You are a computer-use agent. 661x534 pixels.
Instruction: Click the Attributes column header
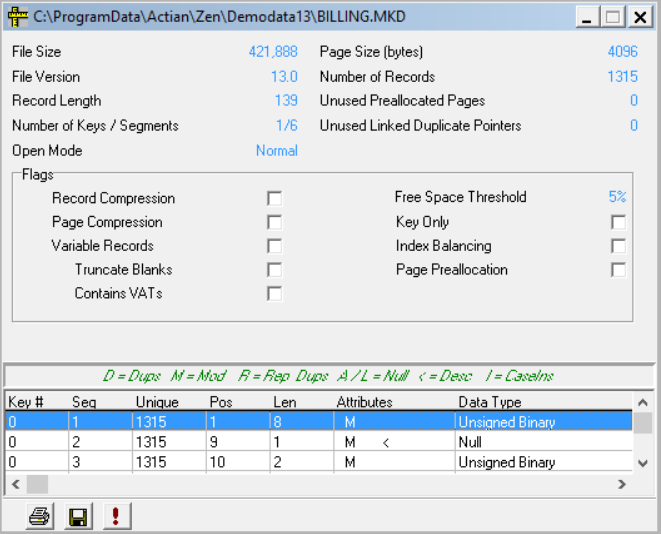tap(395, 402)
